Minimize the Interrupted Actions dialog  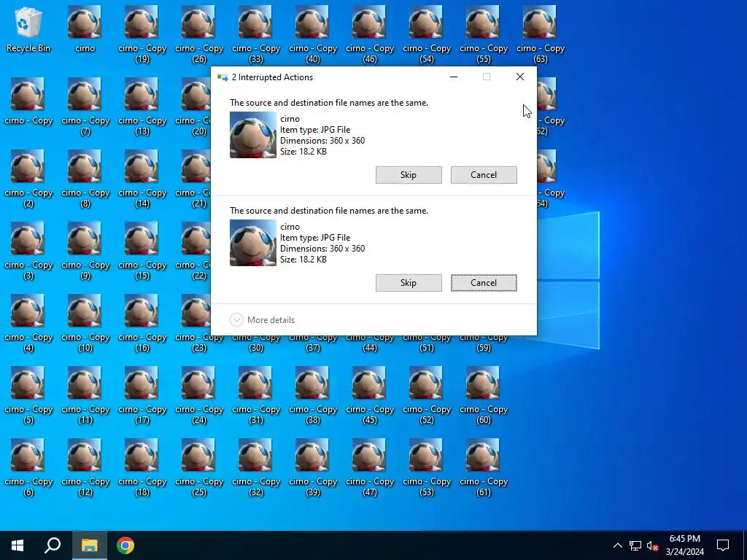coord(454,77)
